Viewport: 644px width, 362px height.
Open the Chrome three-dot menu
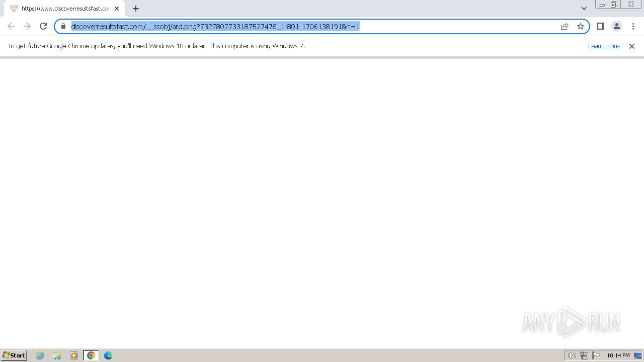(633, 26)
